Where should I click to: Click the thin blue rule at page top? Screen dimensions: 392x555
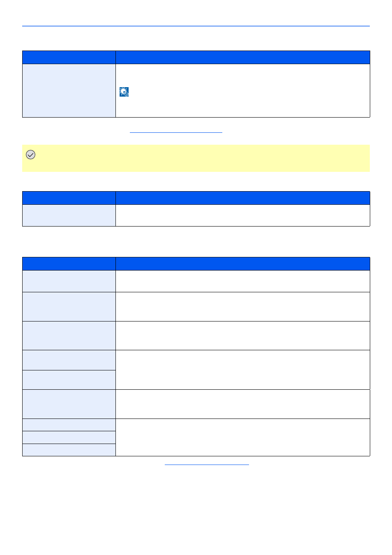click(196, 26)
